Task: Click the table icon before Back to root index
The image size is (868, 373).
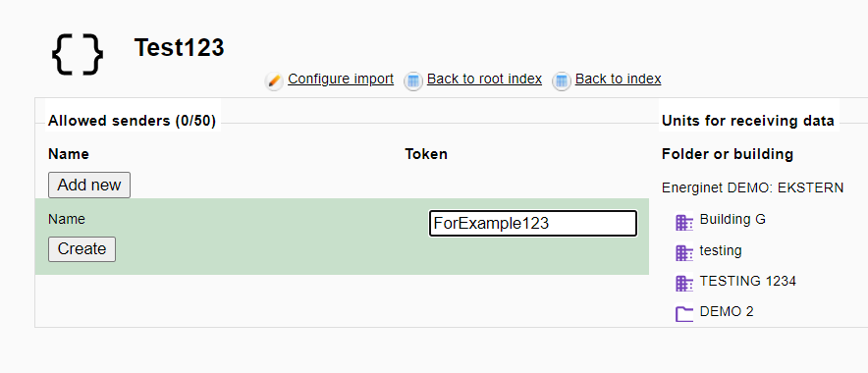Action: [413, 81]
